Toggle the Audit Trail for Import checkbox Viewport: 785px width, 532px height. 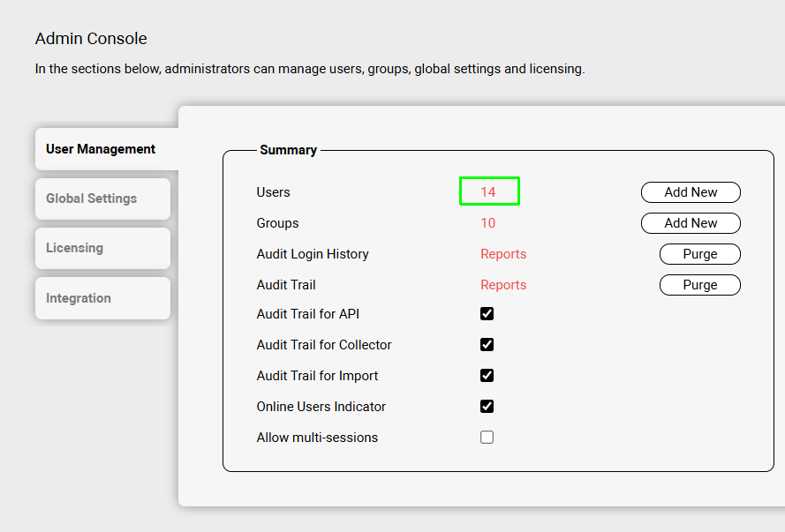tap(487, 376)
